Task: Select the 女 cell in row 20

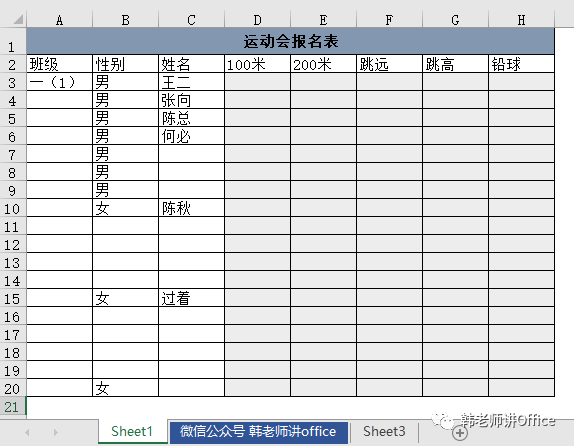Action: (125, 388)
